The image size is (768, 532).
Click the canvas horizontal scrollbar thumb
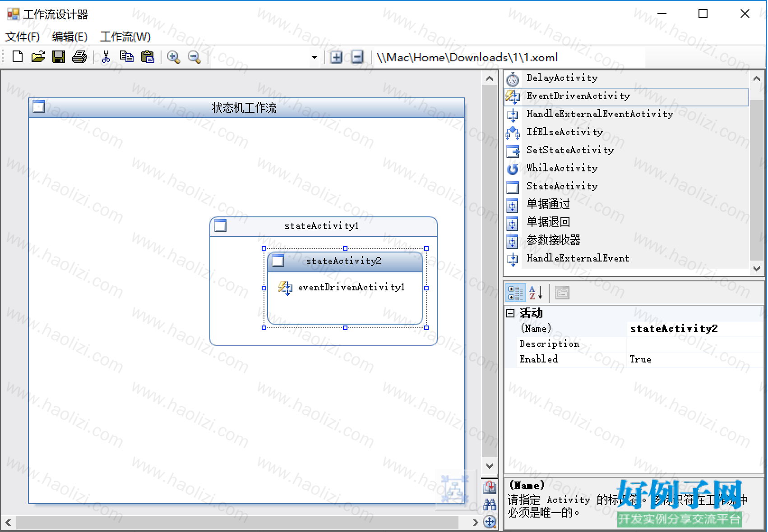237,523
